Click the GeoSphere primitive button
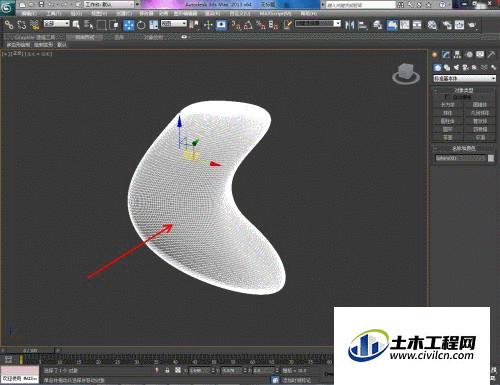500x385 pixels. [480, 113]
